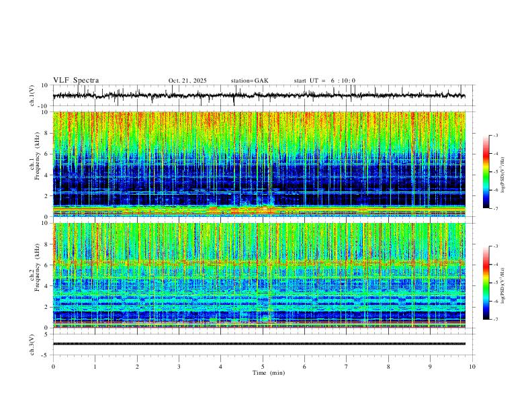Click the "0" tick on the Time axis

(53, 367)
